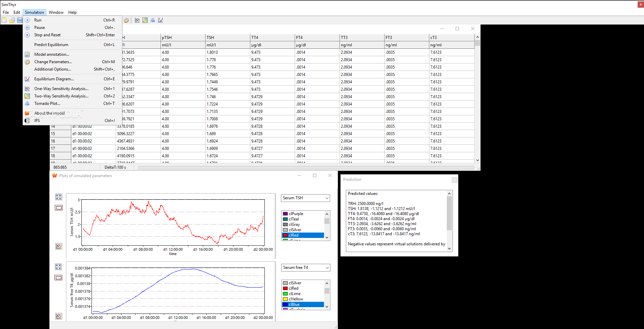Click down arrow of data table vertical scrollbar
Viewport: 644px width, 329px height.
(477, 160)
